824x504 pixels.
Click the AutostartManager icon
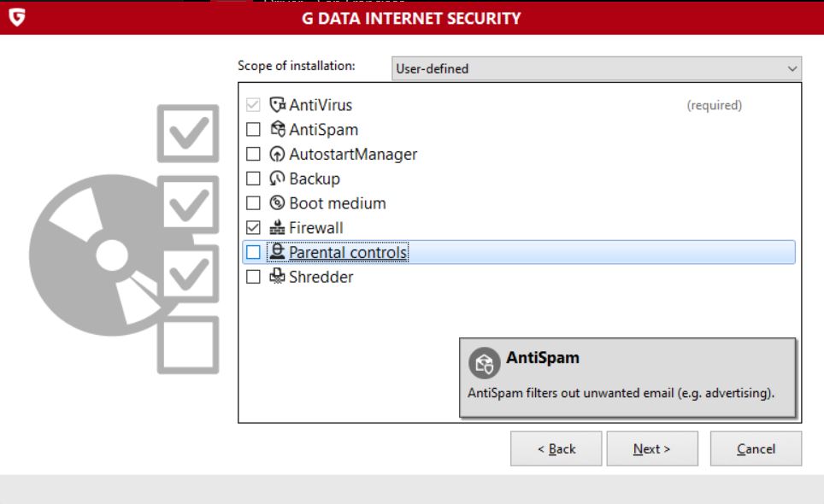[x=277, y=155]
